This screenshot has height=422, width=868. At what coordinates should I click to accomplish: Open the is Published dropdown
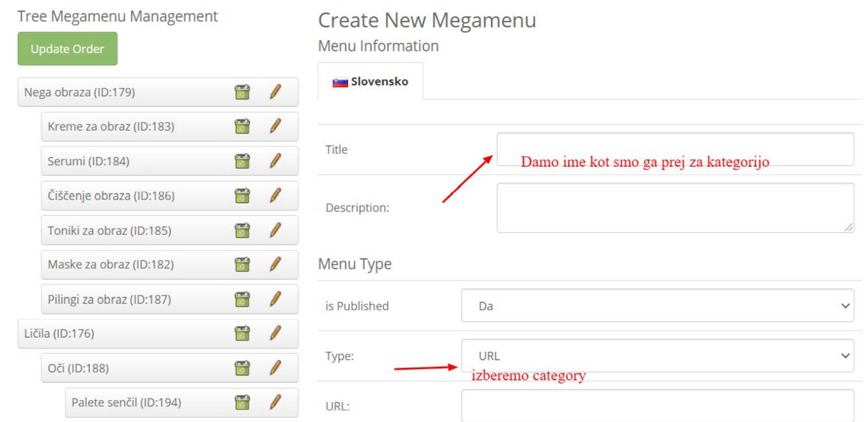click(658, 306)
